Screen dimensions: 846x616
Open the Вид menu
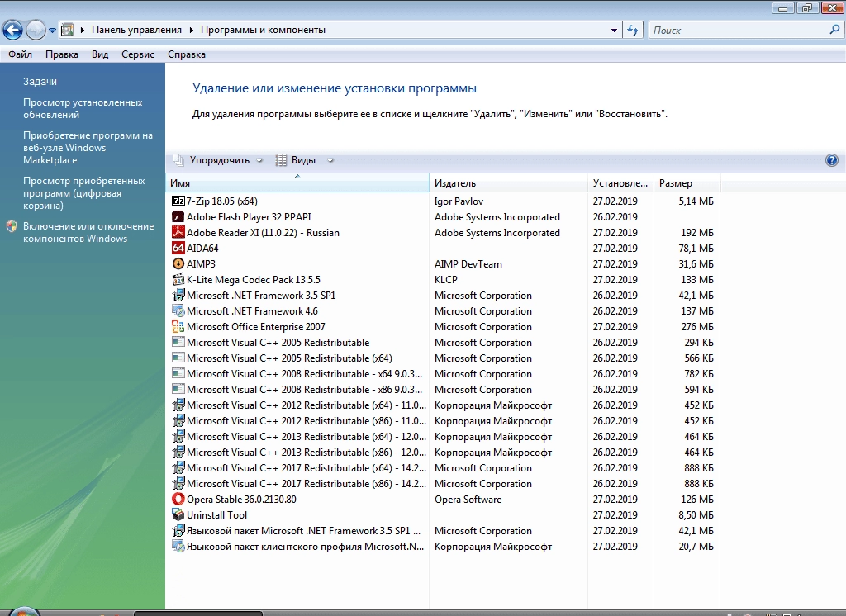100,54
